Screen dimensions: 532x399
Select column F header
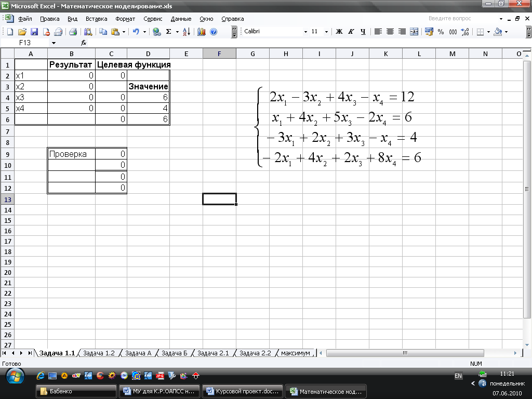tap(219, 54)
